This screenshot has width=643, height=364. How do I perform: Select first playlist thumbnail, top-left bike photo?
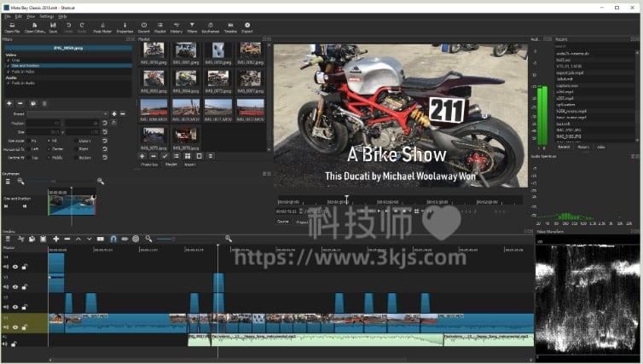pyautogui.click(x=154, y=50)
